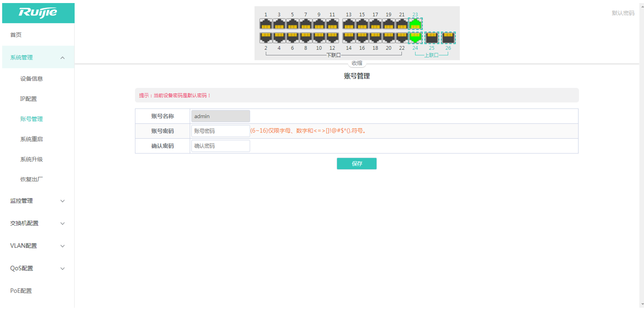Collapse the 系统管理 menu chevron
The image size is (644, 309).
[63, 58]
